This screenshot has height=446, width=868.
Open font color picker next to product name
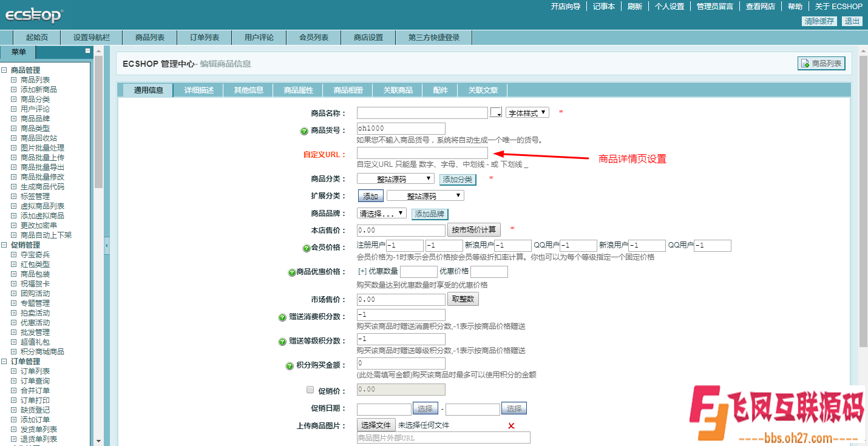coord(497,112)
